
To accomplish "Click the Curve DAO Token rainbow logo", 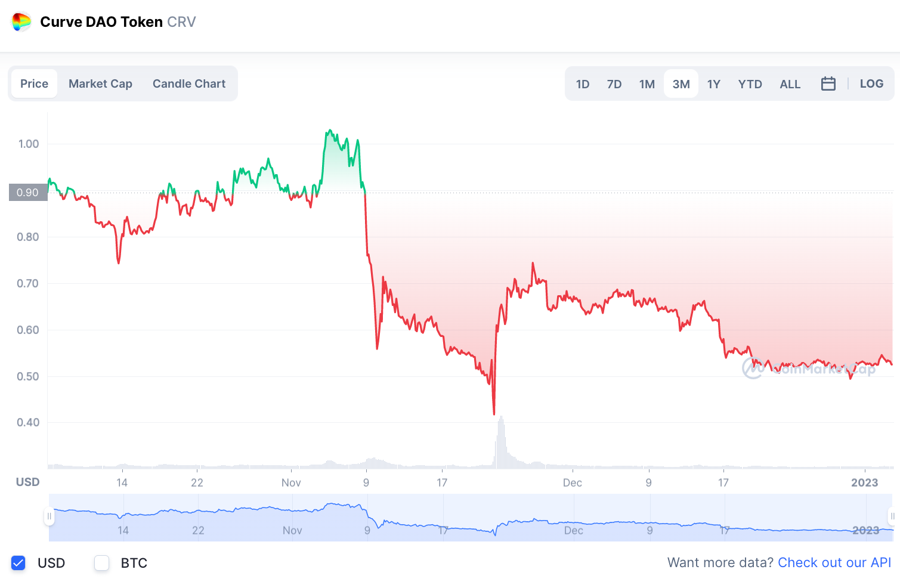I will (21, 22).
